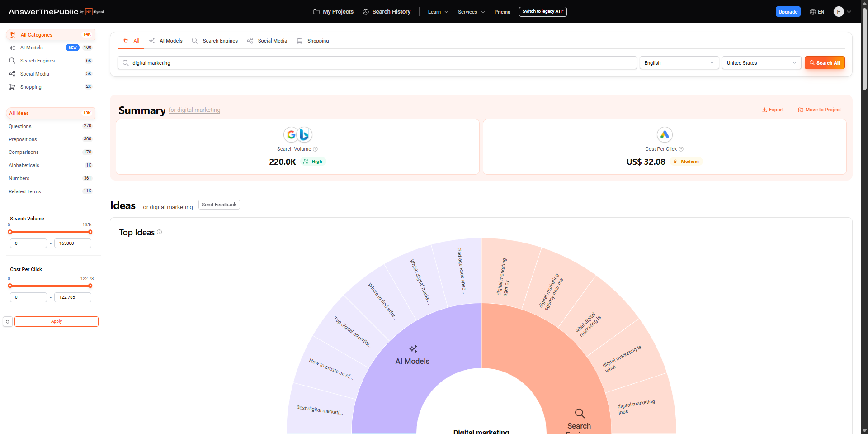The height and width of the screenshot is (434, 868).
Task: Select Questions in the sidebar
Action: click(51, 126)
